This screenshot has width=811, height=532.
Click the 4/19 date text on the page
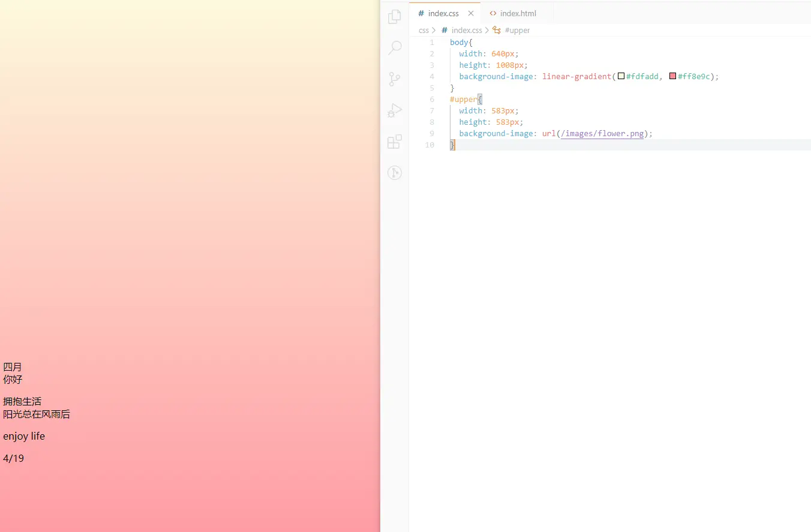coord(14,458)
